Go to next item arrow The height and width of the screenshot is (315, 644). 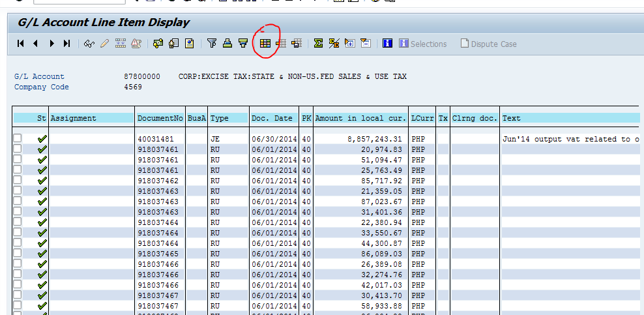pyautogui.click(x=51, y=43)
